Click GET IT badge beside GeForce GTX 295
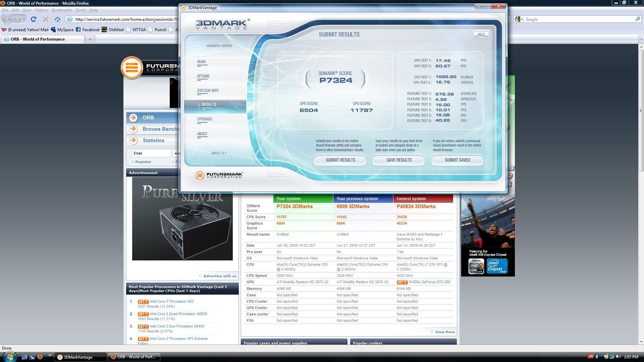 click(402, 282)
